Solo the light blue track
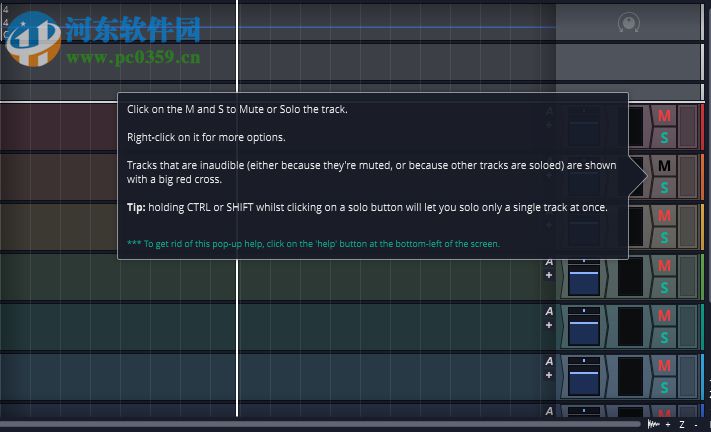The width and height of the screenshot is (711, 432). tap(664, 387)
